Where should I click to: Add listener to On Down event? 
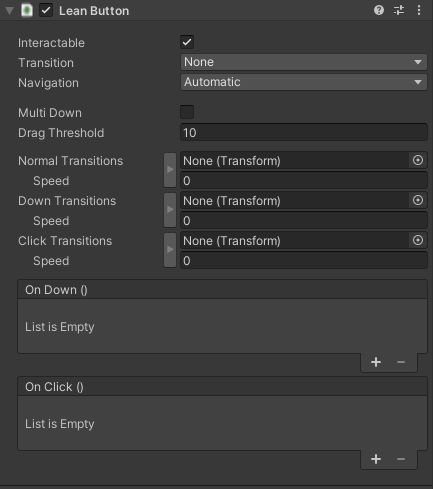coord(376,362)
